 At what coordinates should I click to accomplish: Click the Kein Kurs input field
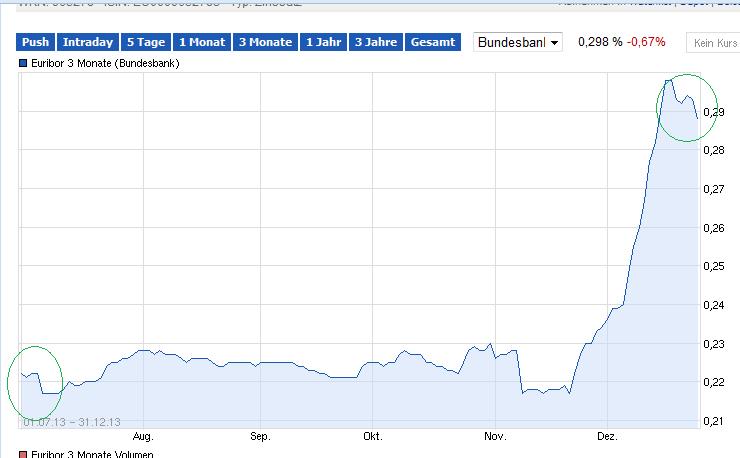click(x=713, y=43)
